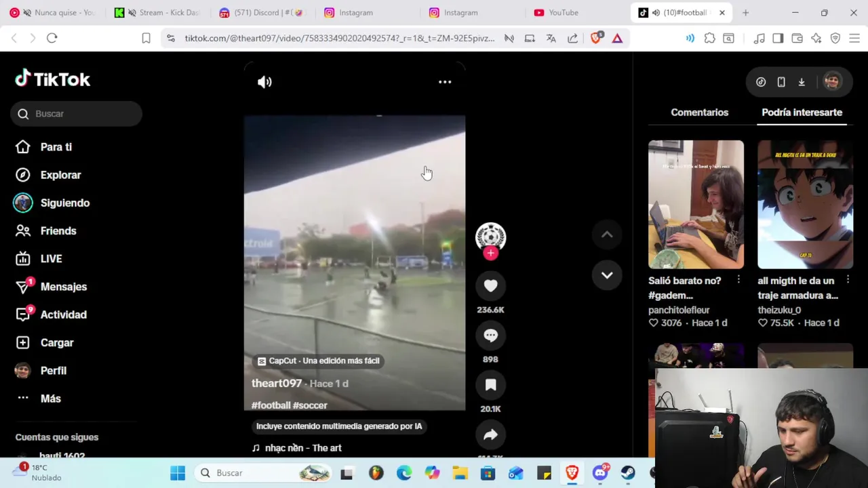The image size is (868, 488).
Task: Open the creator's soccer ball avatar
Action: 490,236
